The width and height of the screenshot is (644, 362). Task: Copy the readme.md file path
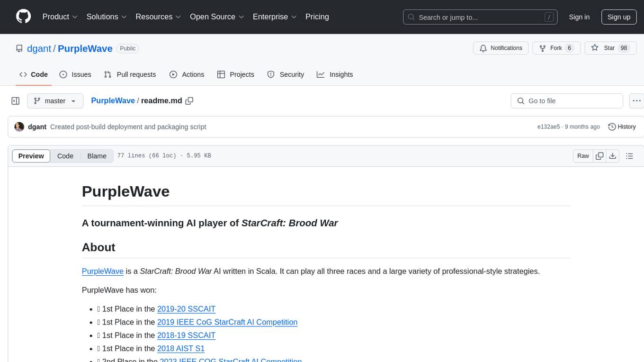click(x=189, y=101)
